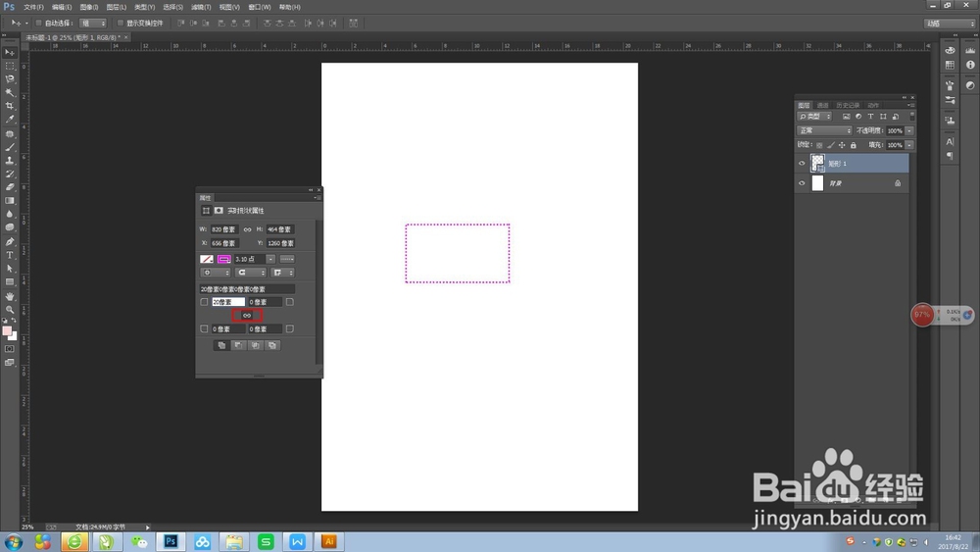The height and width of the screenshot is (552, 980).
Task: Open Auto-Select group dropdown
Action: click(x=93, y=24)
